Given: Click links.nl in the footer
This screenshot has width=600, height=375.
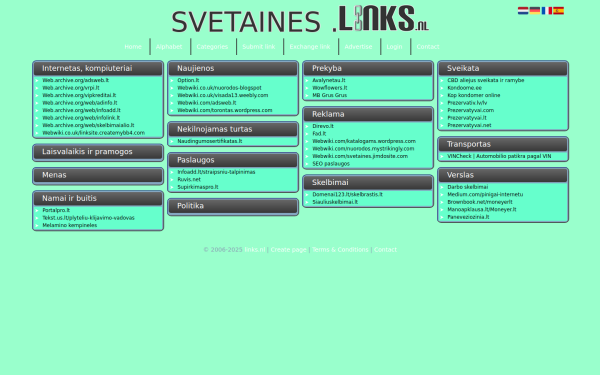Looking at the screenshot, I should pyautogui.click(x=255, y=250).
